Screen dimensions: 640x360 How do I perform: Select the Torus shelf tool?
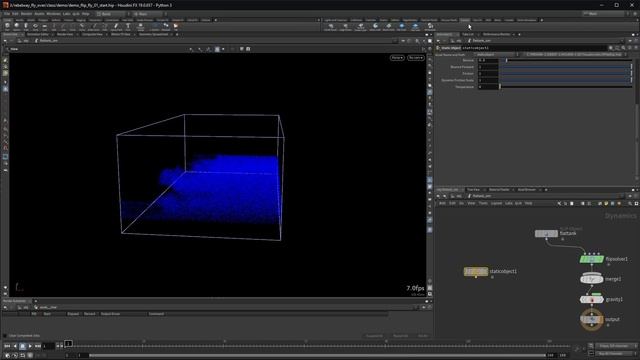pyautogui.click(x=35, y=27)
